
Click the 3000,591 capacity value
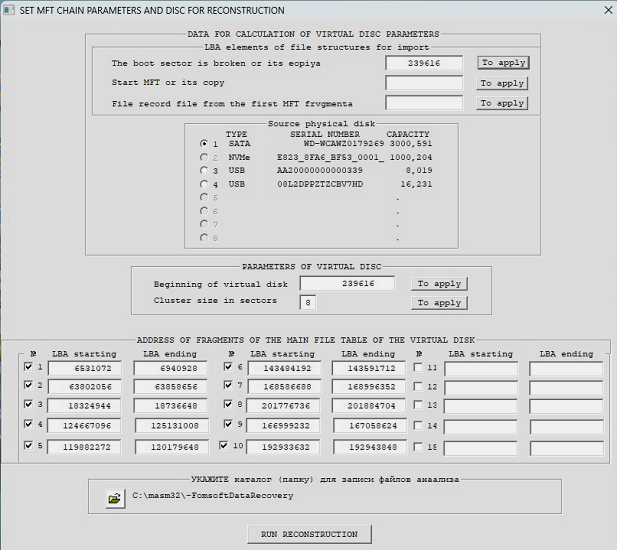pyautogui.click(x=411, y=144)
